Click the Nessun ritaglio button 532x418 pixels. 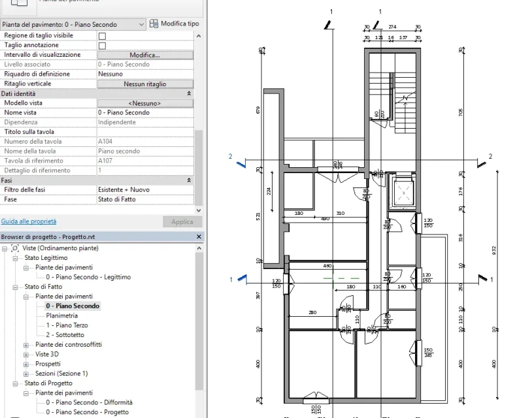tap(145, 84)
